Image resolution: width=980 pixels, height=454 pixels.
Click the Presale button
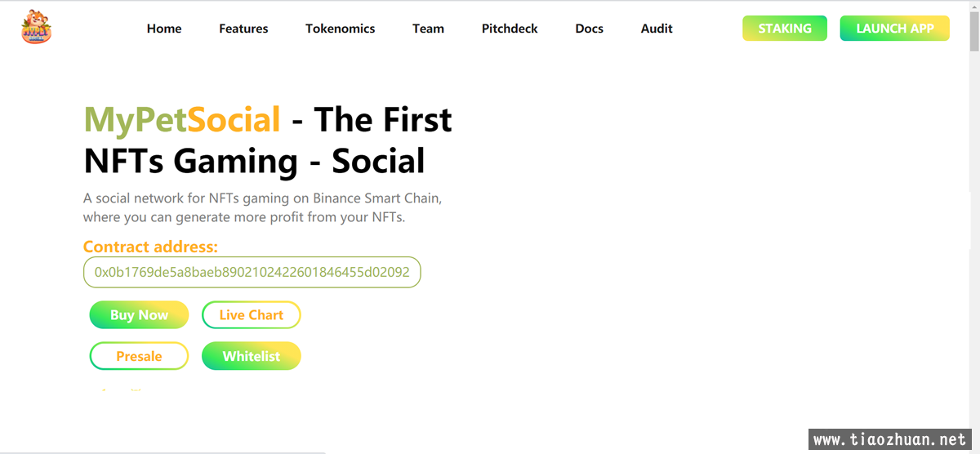click(139, 356)
